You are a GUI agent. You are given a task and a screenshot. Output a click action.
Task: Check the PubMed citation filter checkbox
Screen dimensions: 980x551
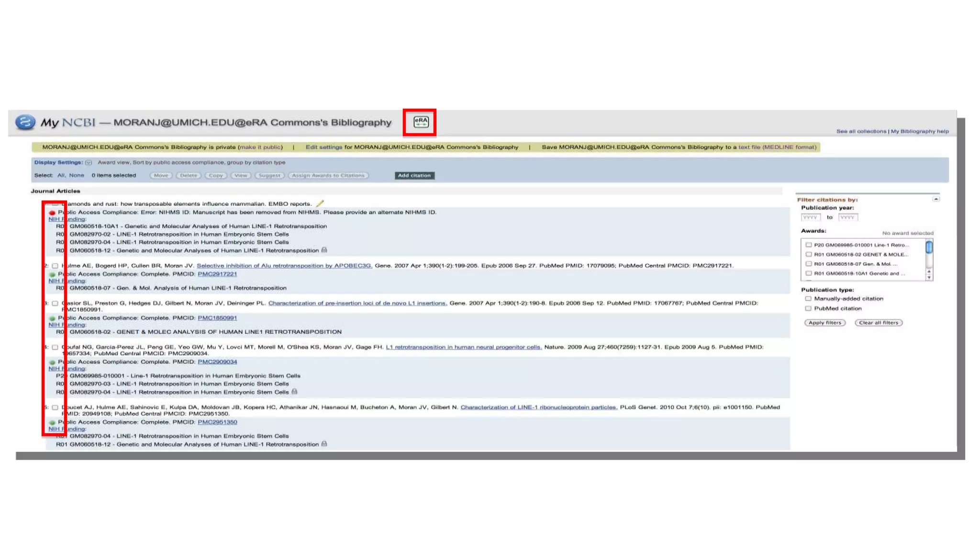[x=808, y=309]
